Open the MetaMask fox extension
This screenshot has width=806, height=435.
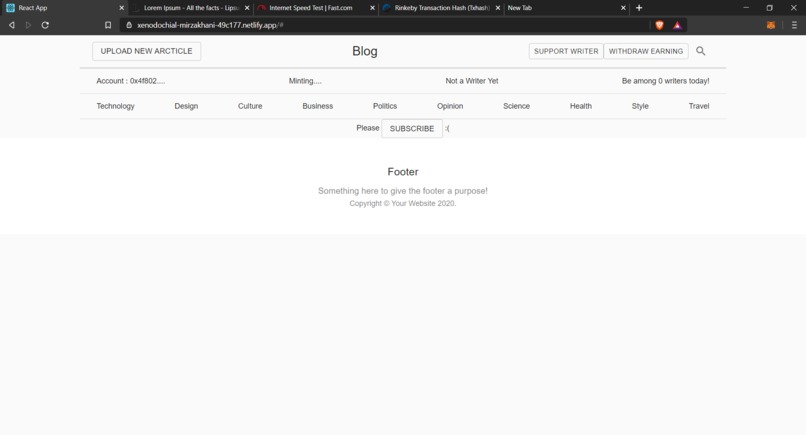point(771,25)
